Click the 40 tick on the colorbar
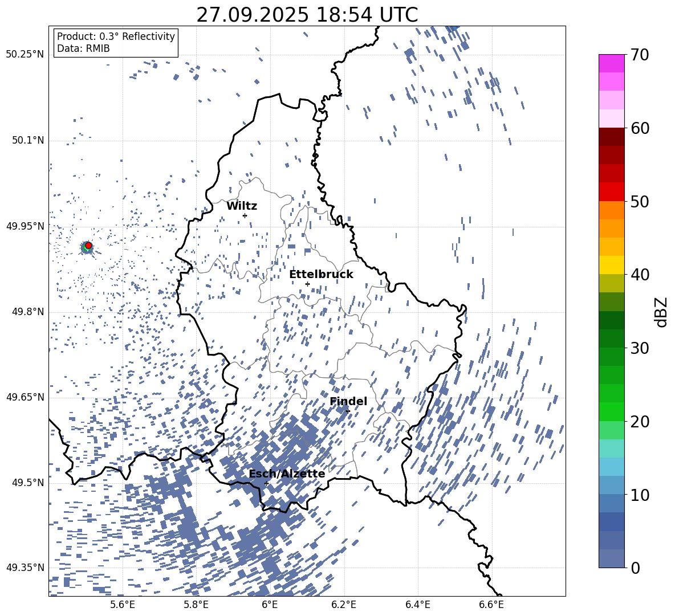Screen dimensions: 675x616 coord(640,275)
